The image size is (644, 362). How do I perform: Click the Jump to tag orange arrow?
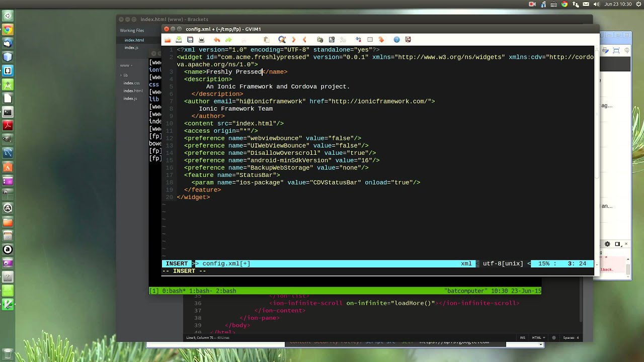click(381, 40)
